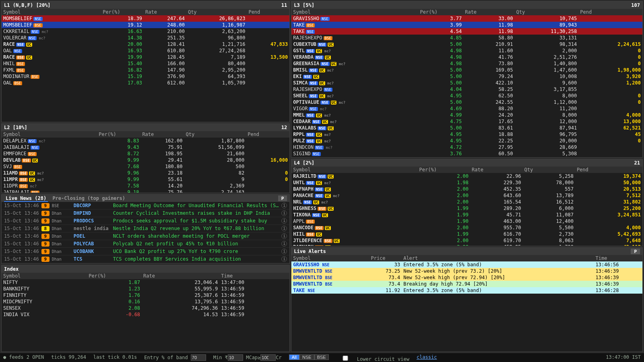This screenshot has height=362, width=644.
Task: Select the TAKE NSE alert at 13:46:28
Action: [x=467, y=290]
